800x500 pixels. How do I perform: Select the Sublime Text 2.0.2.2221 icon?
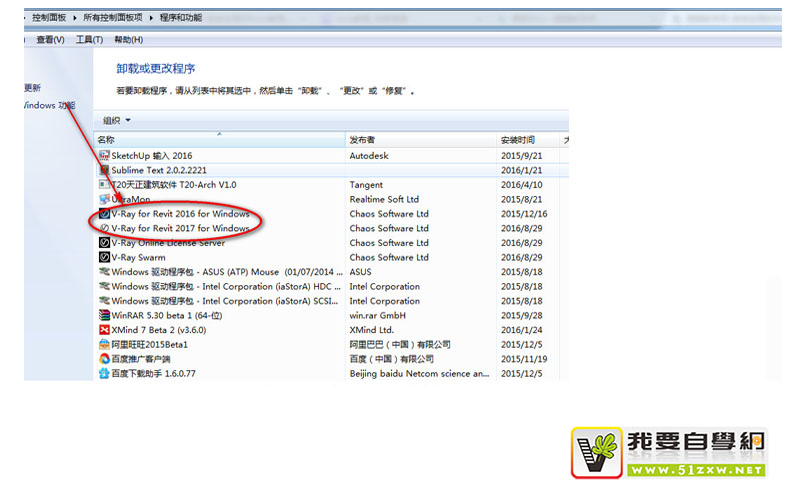click(104, 171)
